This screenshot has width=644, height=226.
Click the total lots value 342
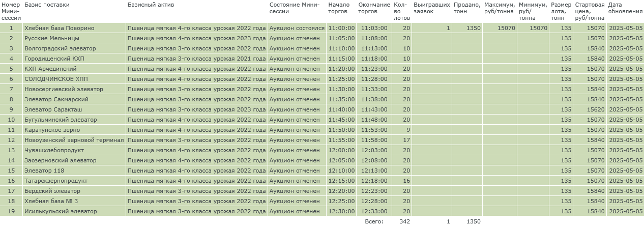[405, 221]
